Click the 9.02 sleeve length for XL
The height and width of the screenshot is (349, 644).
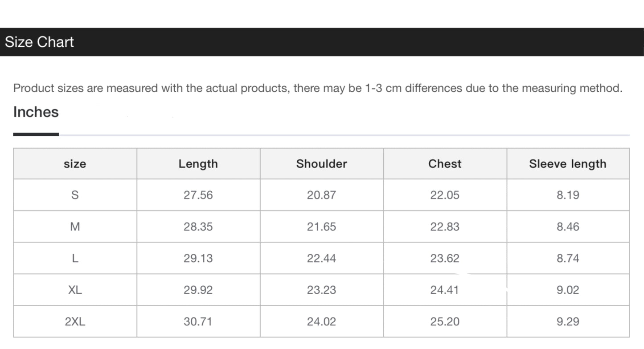point(568,290)
